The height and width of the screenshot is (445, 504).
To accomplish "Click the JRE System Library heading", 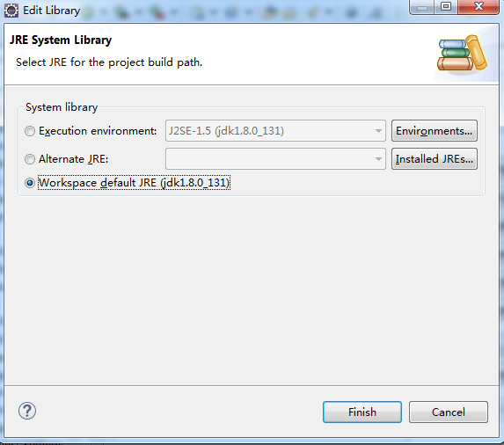I will (x=61, y=40).
